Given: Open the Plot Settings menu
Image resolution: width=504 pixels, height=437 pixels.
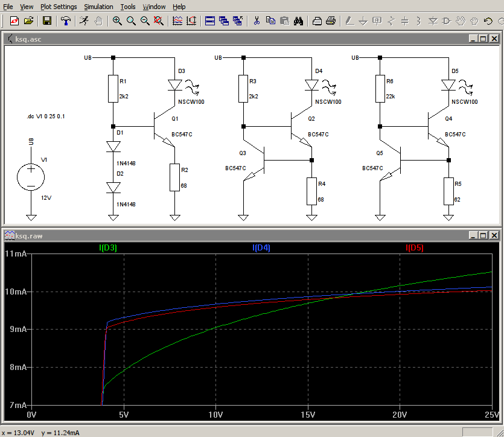Looking at the screenshot, I should [59, 7].
